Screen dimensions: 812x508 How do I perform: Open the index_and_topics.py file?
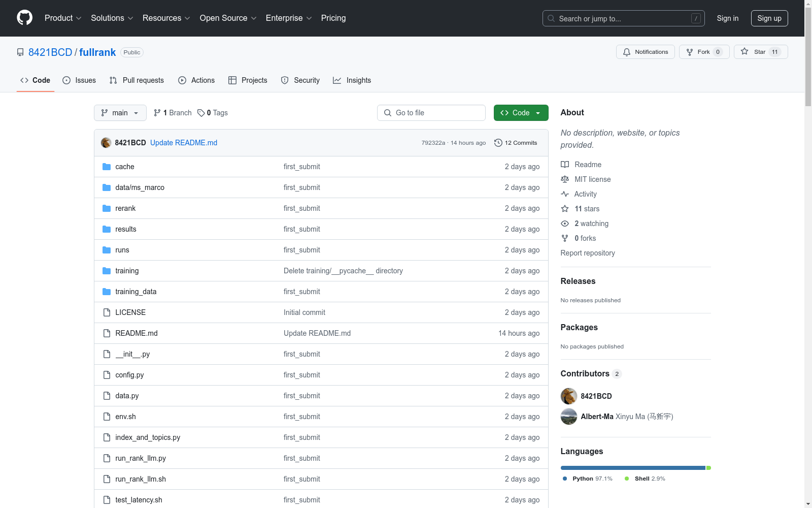pyautogui.click(x=148, y=437)
